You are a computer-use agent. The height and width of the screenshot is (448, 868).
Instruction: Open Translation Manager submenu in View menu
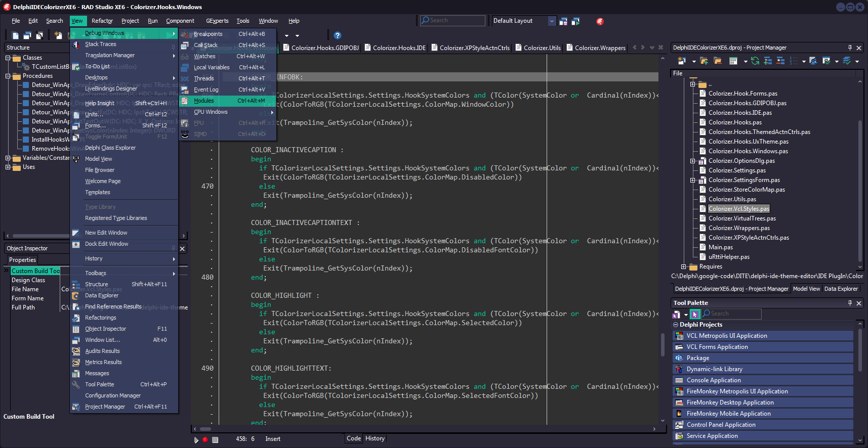click(124, 55)
